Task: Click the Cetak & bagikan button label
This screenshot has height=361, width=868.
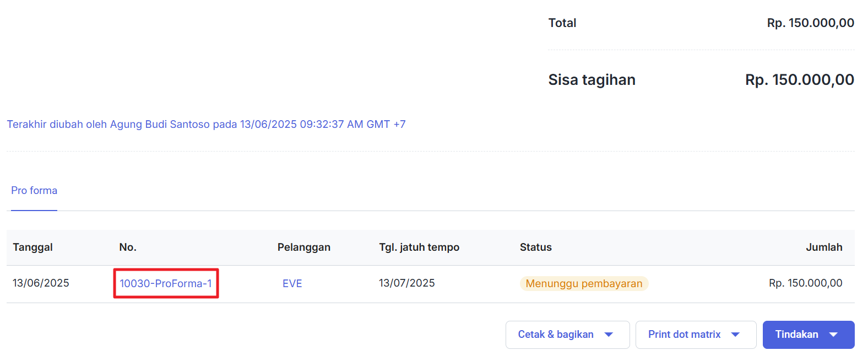Action: tap(555, 335)
